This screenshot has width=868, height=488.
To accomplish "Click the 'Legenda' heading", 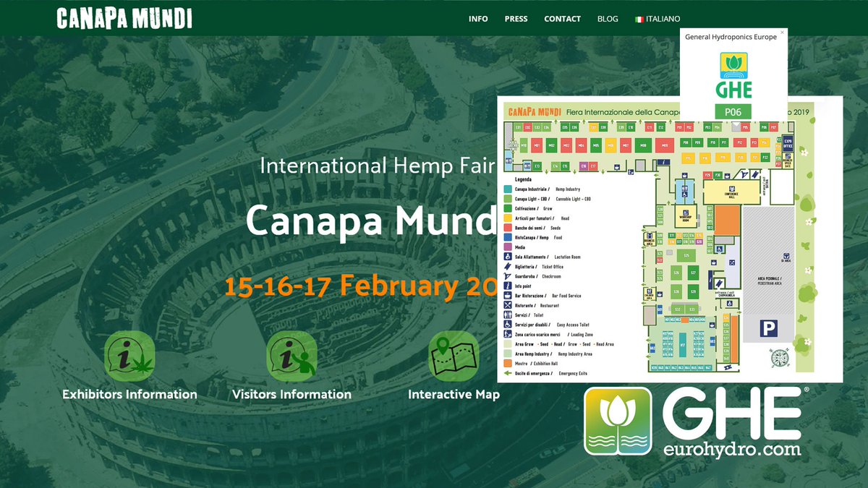I will (x=523, y=178).
